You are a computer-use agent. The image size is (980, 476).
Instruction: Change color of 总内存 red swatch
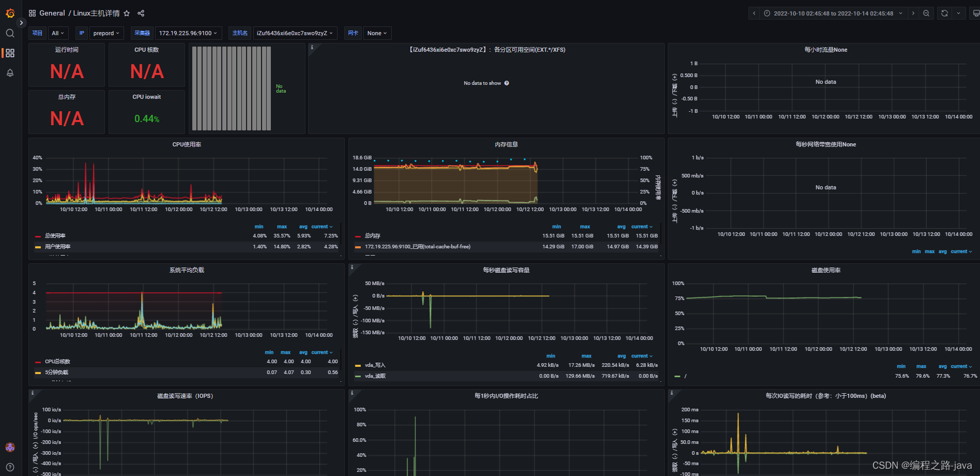pyautogui.click(x=358, y=236)
